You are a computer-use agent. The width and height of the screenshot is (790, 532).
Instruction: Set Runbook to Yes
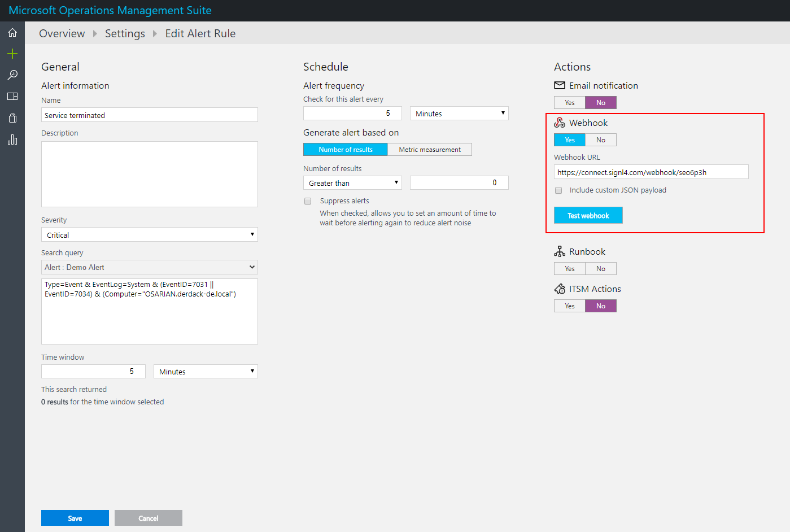click(570, 269)
